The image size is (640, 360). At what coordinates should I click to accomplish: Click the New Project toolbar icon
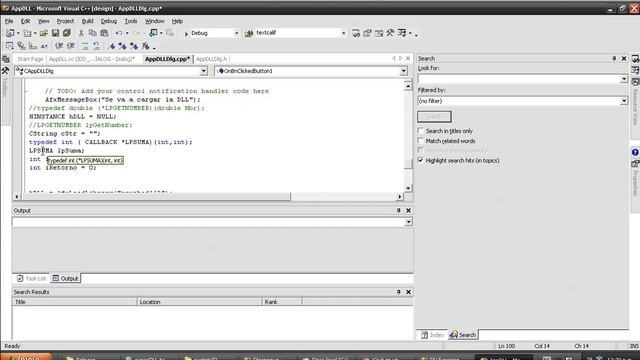(x=10, y=33)
